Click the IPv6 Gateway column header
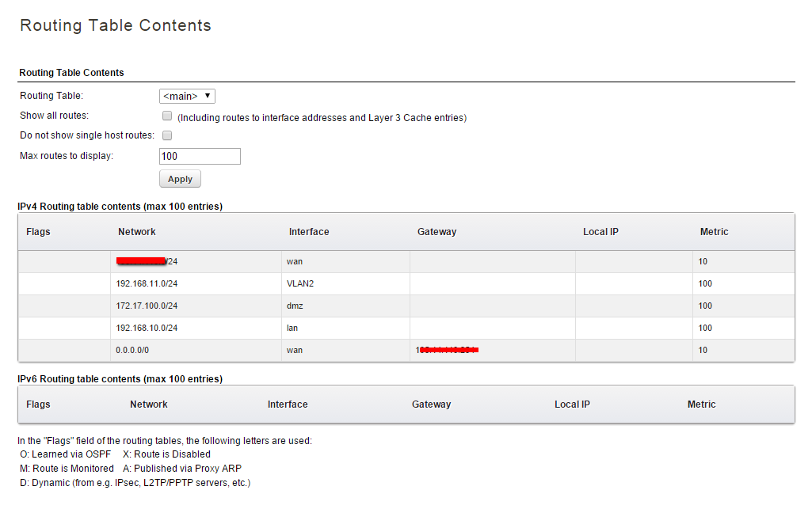 point(431,405)
